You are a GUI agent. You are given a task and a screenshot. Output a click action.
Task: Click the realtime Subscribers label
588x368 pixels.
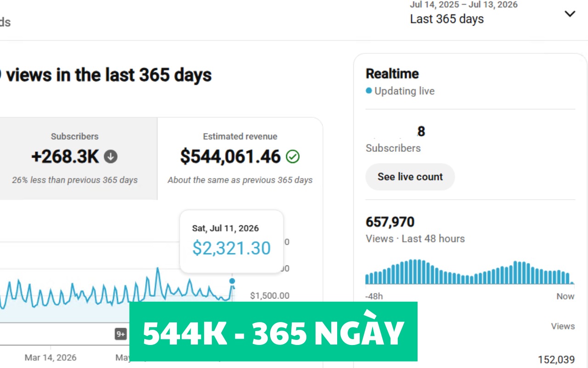tap(393, 148)
